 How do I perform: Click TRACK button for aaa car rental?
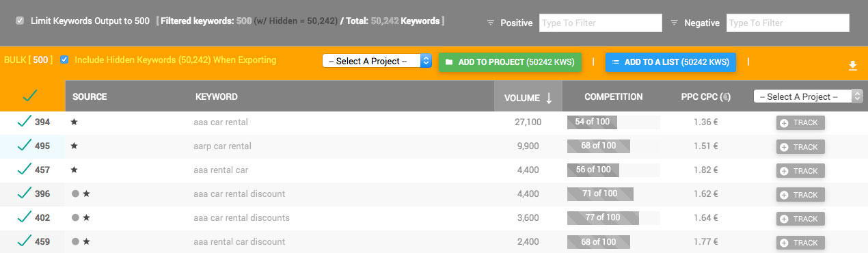(x=800, y=123)
